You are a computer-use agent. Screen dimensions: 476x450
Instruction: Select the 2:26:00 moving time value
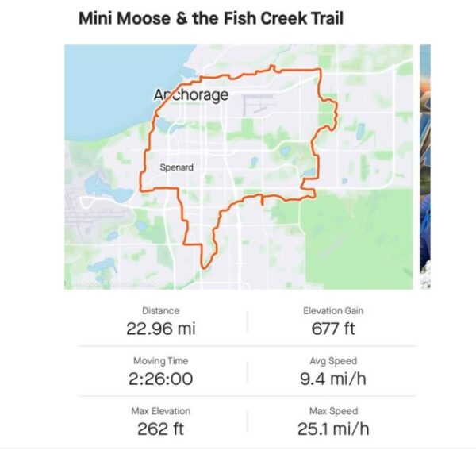click(x=160, y=379)
